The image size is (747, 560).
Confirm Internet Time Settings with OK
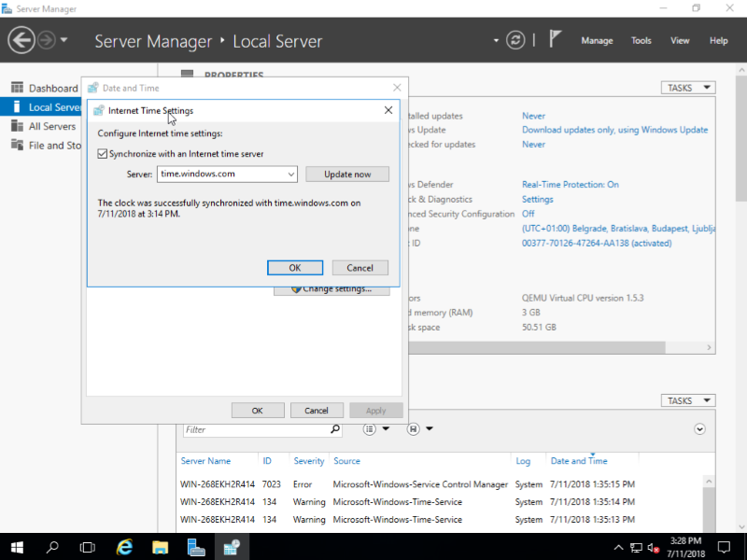pos(295,268)
